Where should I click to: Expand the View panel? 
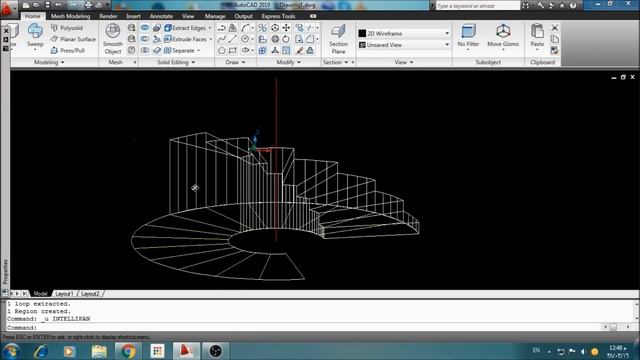[x=404, y=62]
